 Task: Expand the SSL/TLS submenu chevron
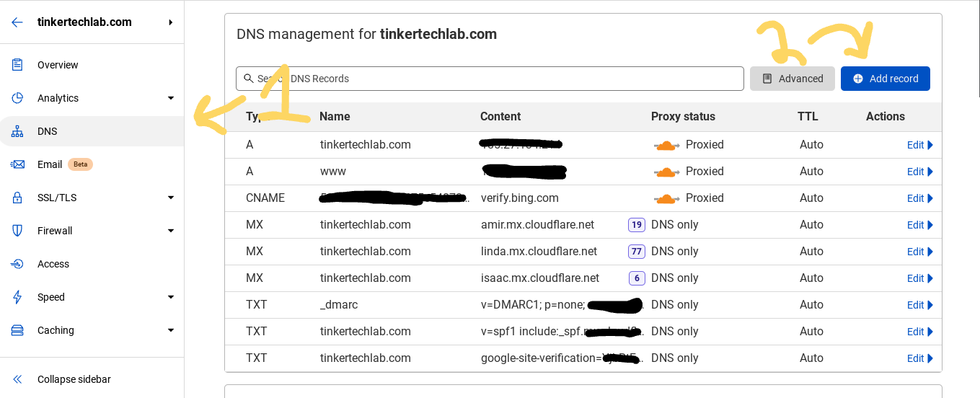[171, 198]
